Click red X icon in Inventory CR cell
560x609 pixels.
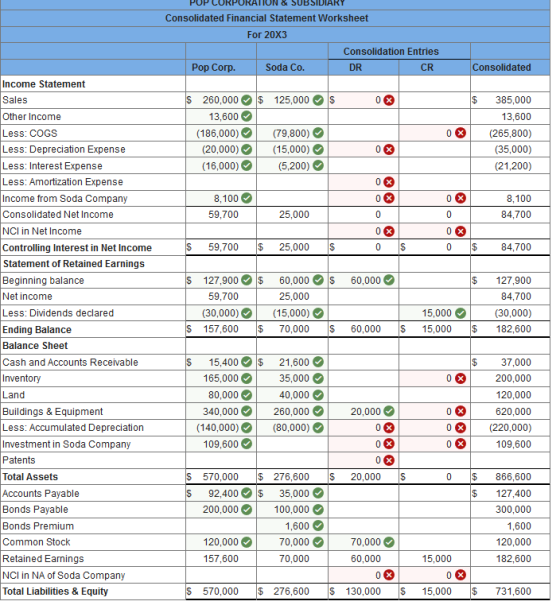[460, 378]
